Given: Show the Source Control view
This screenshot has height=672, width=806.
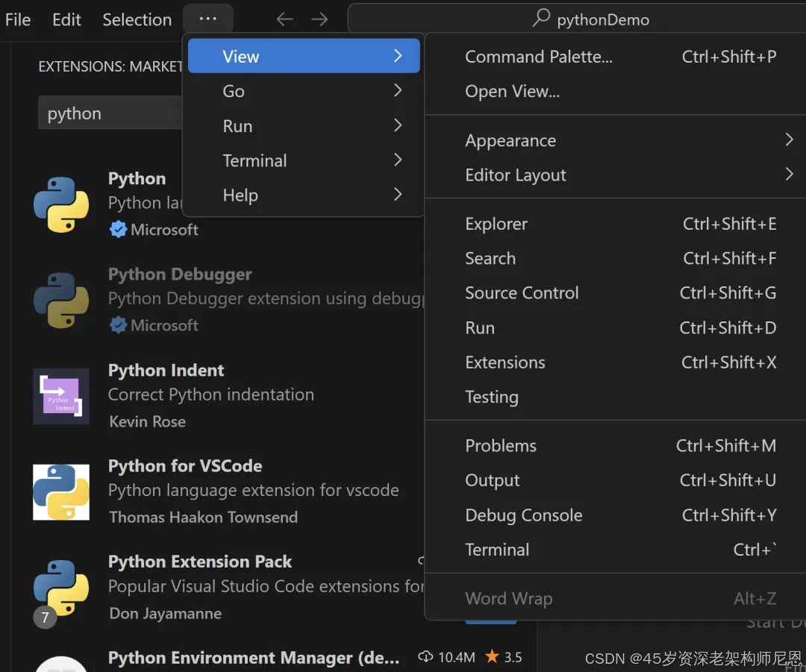Looking at the screenshot, I should coord(617,293).
